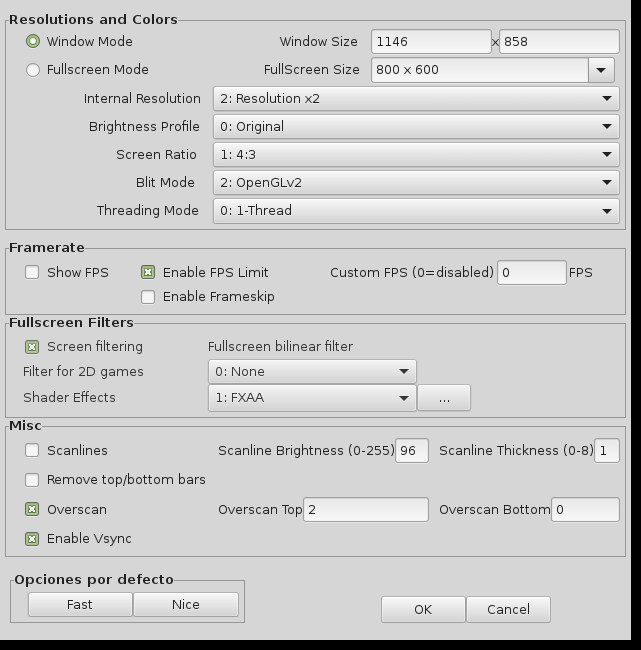Open the FullScreen Size dropdown arrow

601,70
